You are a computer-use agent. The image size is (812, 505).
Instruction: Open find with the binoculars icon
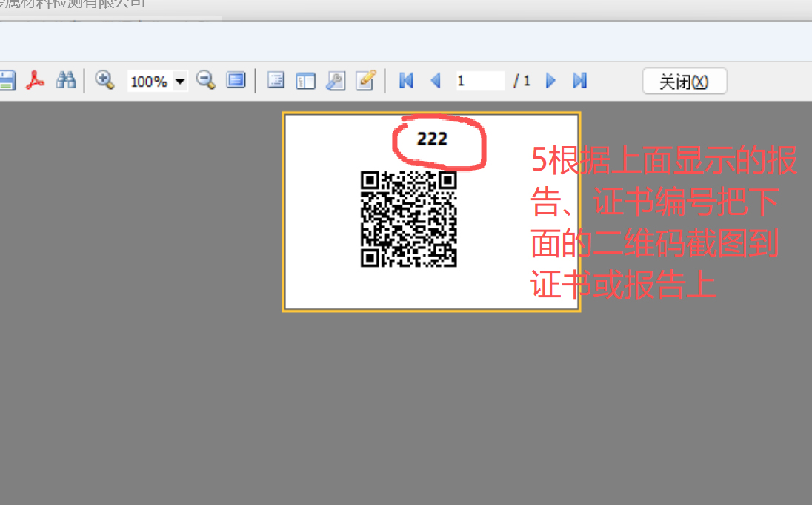pyautogui.click(x=67, y=80)
